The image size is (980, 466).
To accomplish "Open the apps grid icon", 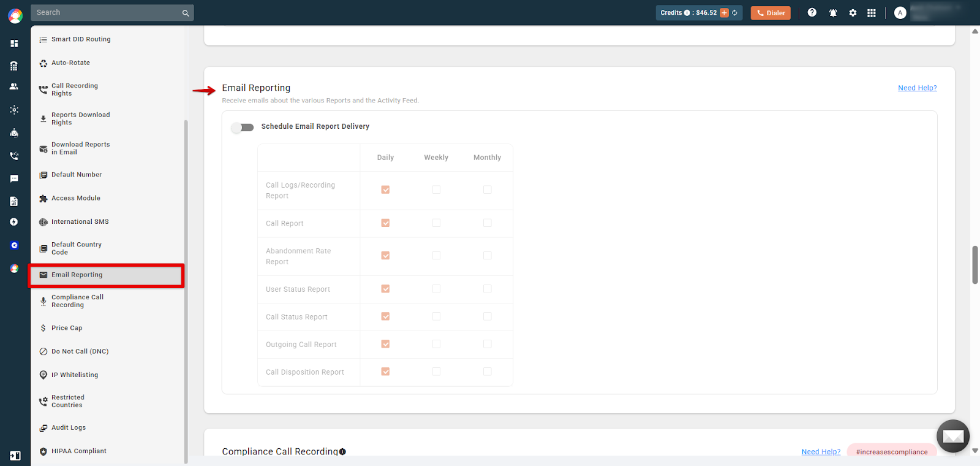I will [872, 13].
